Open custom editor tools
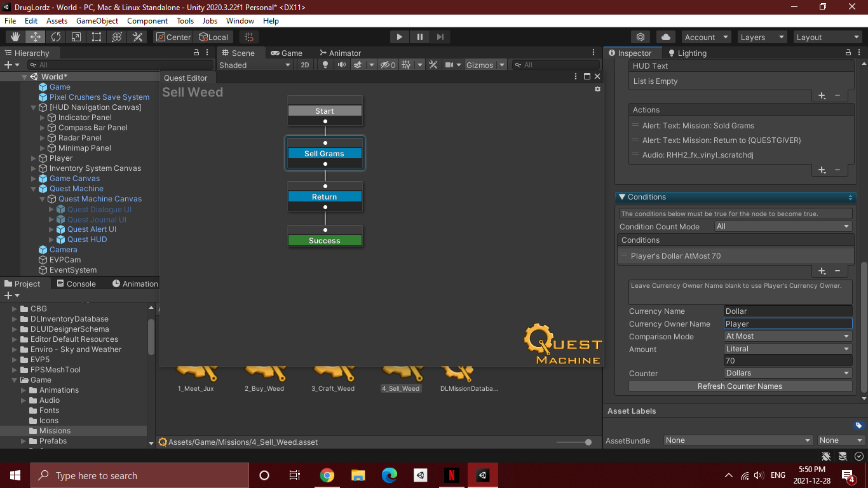868x488 pixels. click(137, 37)
